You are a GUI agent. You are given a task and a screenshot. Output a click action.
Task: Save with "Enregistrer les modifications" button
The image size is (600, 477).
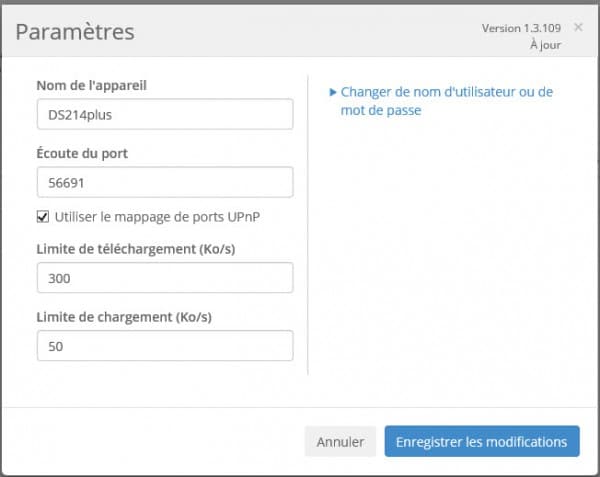point(481,442)
